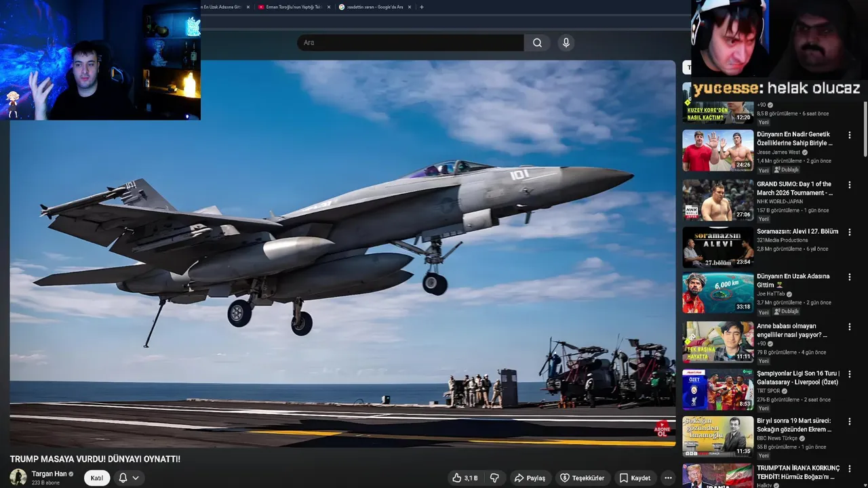Screen dimensions: 868x488
Task: Click the Katıl join button
Action: [x=97, y=478]
